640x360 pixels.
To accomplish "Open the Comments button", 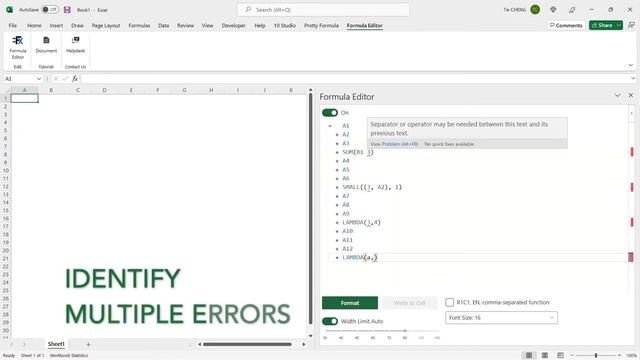I will [566, 25].
